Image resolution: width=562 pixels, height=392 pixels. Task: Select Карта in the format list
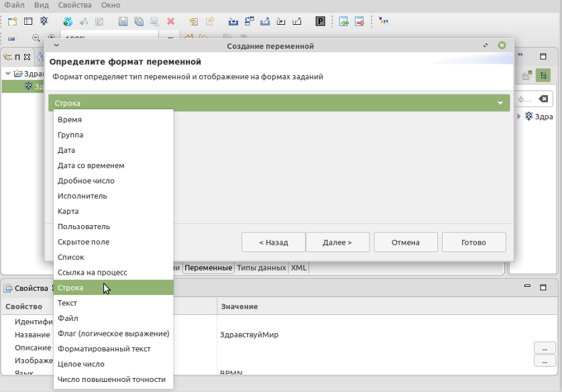tap(113, 211)
